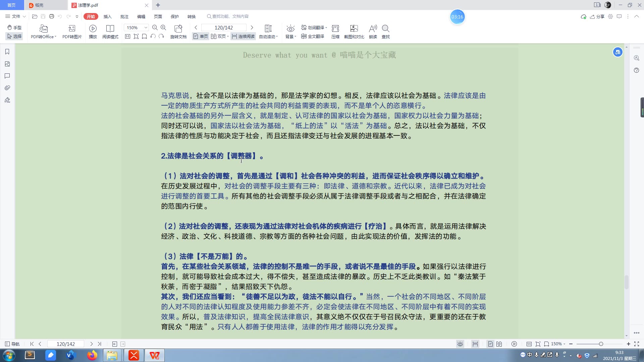The height and width of the screenshot is (362, 644).
Task: Toggle continuous reading (连续阅读)
Action: pyautogui.click(x=243, y=36)
